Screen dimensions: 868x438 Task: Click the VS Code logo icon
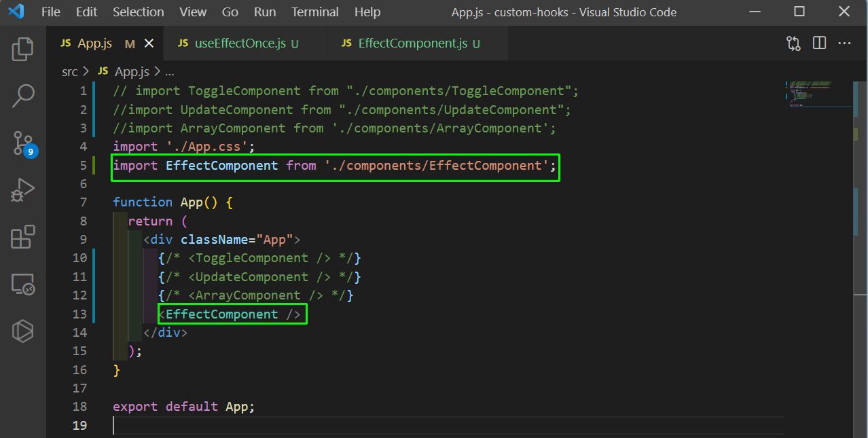[x=16, y=12]
